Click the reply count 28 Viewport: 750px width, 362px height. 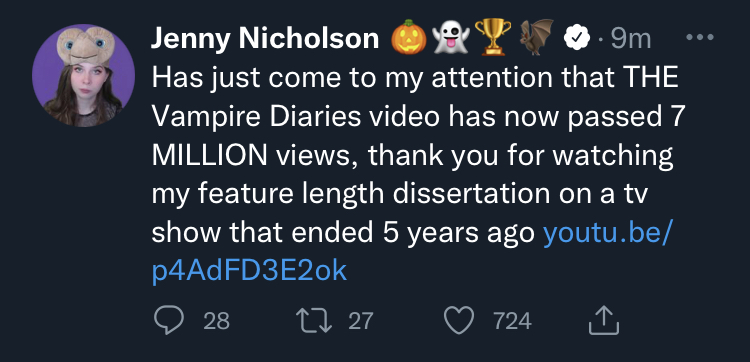tap(217, 321)
